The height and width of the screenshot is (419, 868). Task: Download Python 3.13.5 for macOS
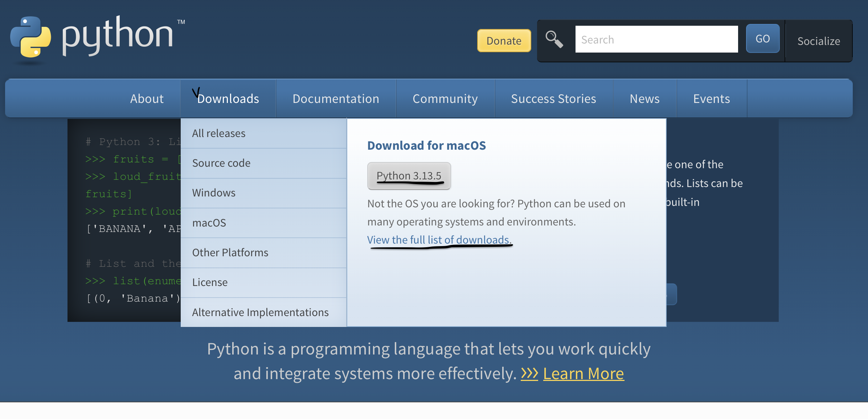(409, 176)
